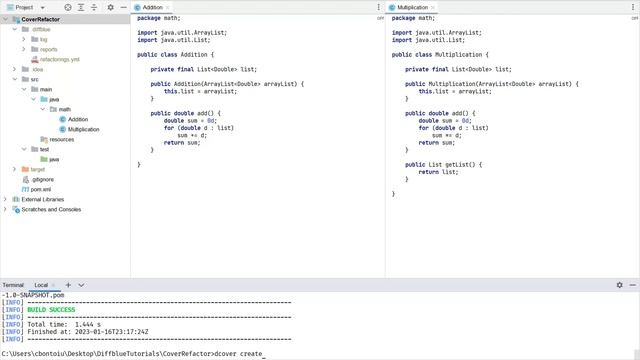Close the Addition editor tab

click(x=167, y=7)
